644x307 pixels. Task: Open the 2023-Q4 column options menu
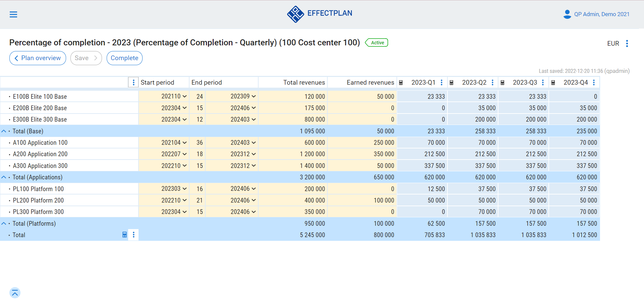(x=594, y=83)
